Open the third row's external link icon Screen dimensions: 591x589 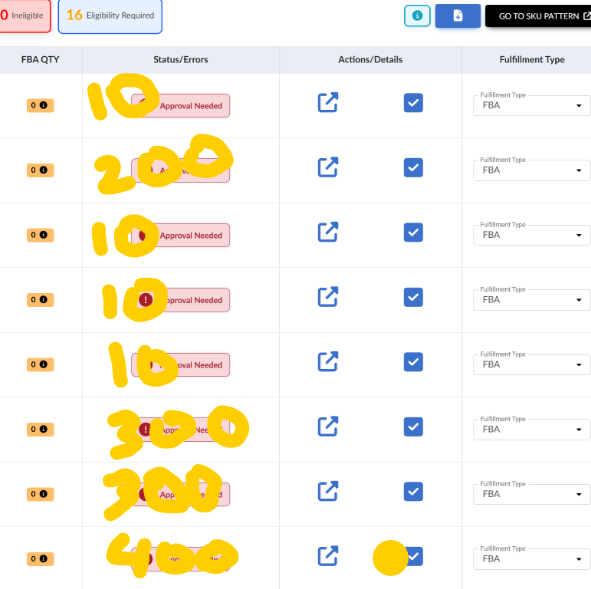pyautogui.click(x=328, y=232)
